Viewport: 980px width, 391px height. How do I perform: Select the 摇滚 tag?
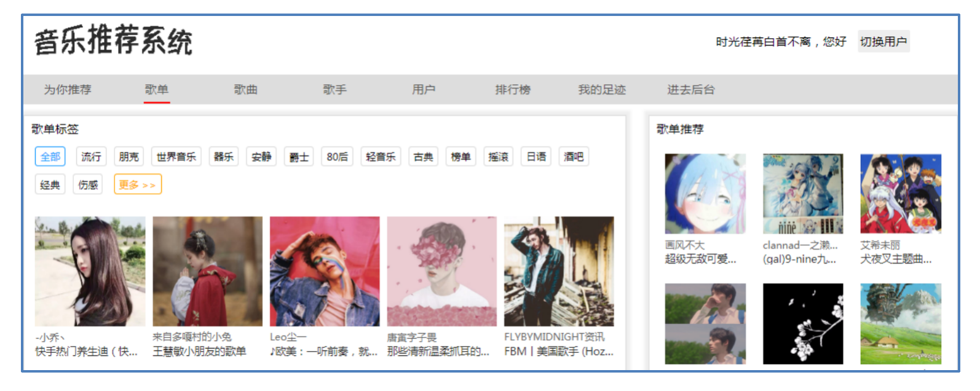coord(498,157)
